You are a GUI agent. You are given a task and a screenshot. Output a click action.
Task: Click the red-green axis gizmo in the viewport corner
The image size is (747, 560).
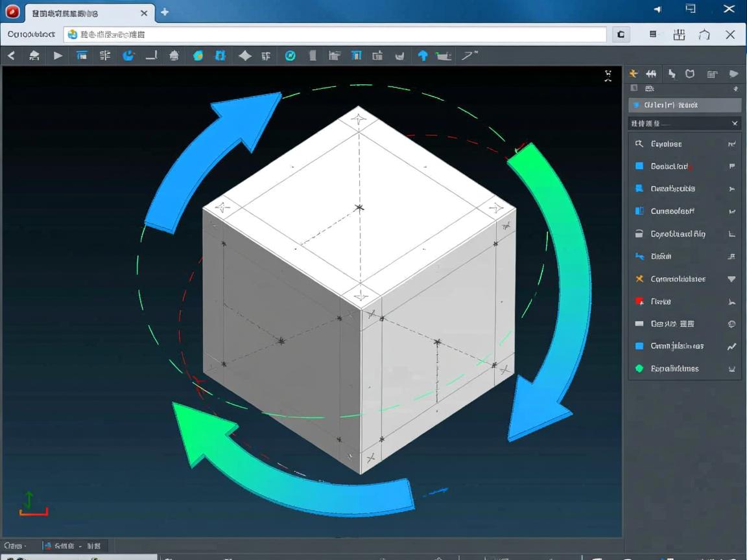pyautogui.click(x=31, y=504)
